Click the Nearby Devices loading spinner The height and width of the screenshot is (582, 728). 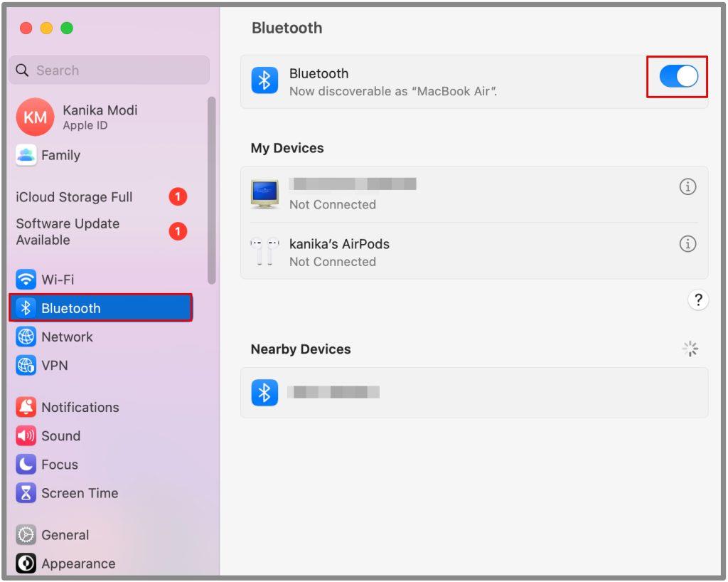(690, 349)
